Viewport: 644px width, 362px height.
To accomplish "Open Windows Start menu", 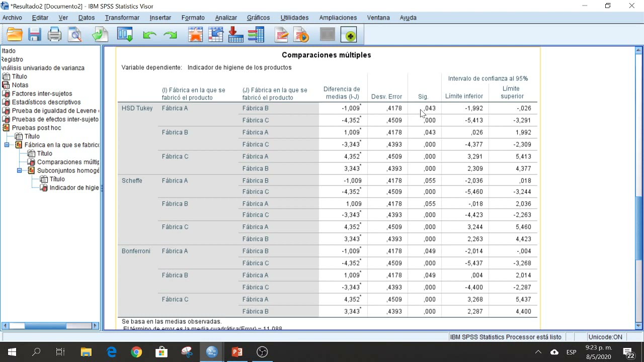I will tap(12, 352).
